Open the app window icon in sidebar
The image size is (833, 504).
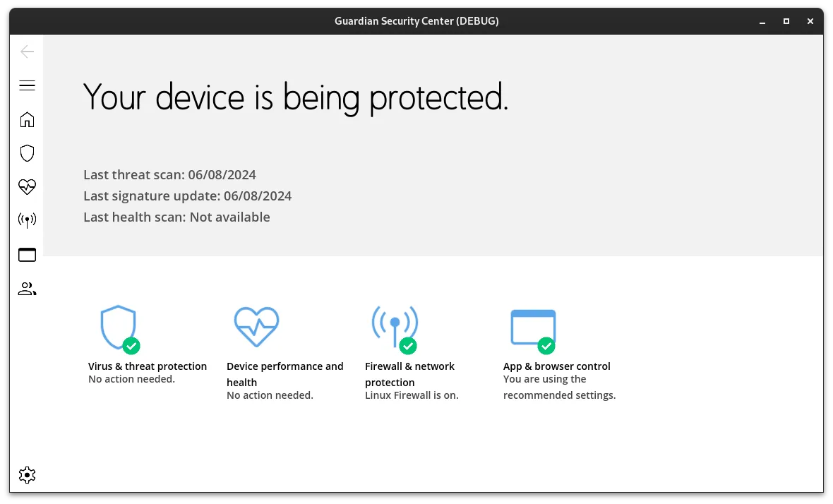[x=27, y=254]
